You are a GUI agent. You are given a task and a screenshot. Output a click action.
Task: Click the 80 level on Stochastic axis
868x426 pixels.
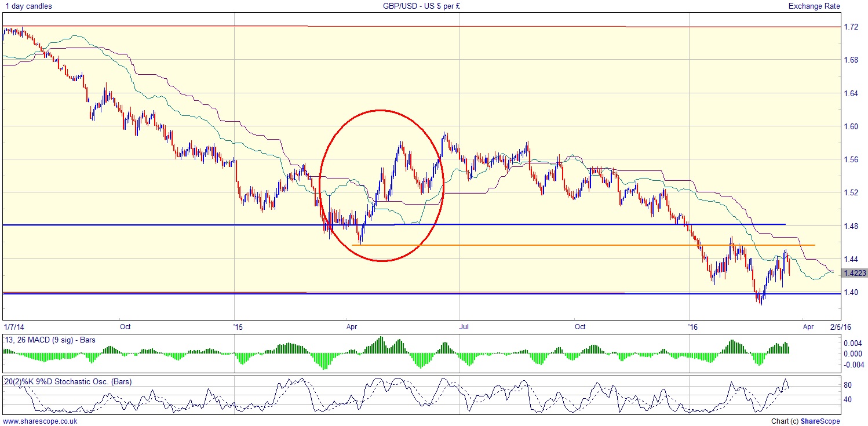848,385
